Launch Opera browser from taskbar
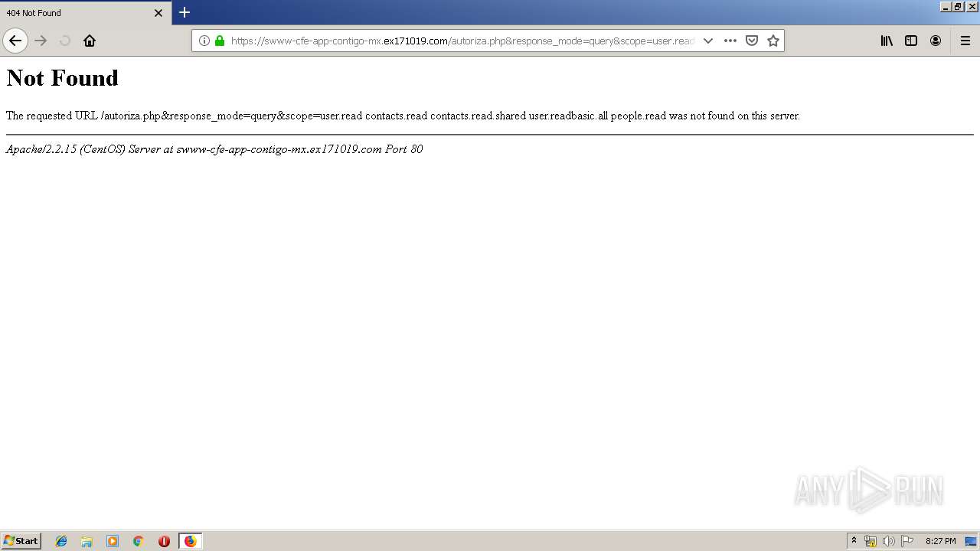This screenshot has width=980, height=551. tap(164, 541)
